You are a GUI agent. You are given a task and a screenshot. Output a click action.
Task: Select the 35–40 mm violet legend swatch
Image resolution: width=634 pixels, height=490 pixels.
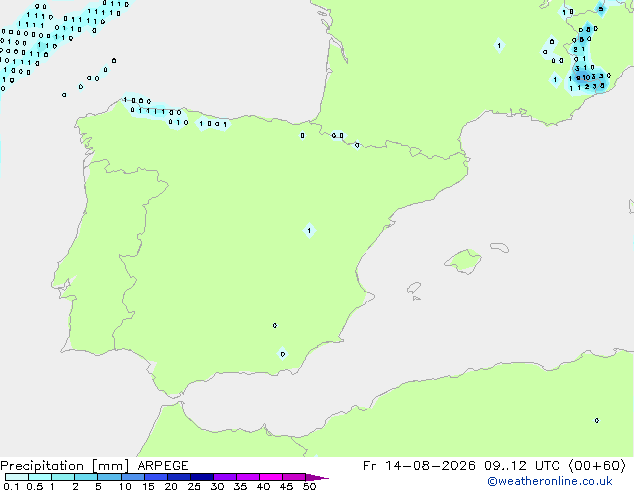247,477
